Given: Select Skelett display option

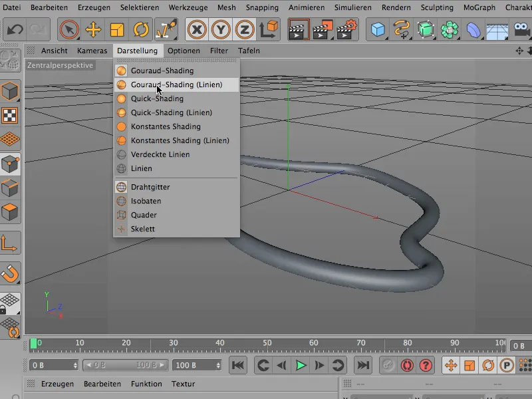Looking at the screenshot, I should point(176,229).
